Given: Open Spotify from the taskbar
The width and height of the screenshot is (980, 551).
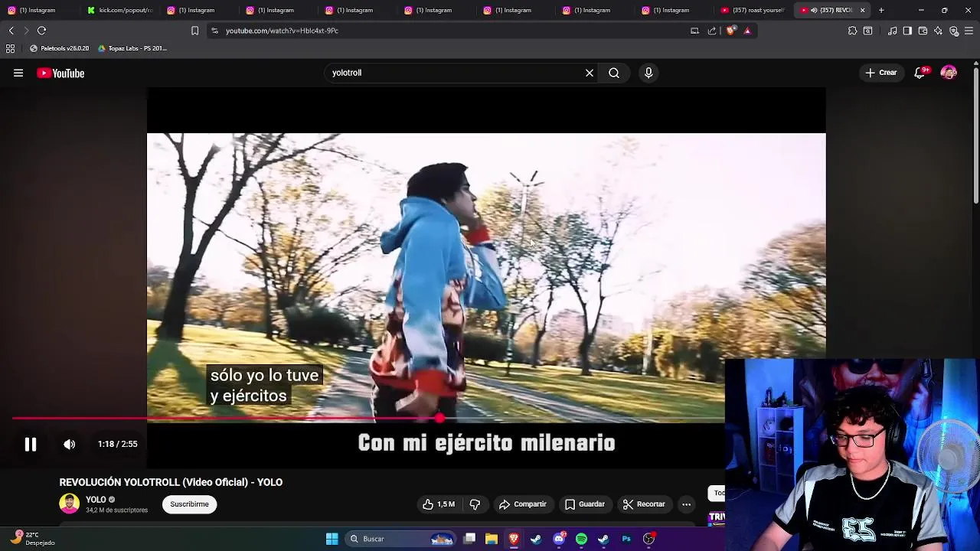Looking at the screenshot, I should click(x=581, y=539).
